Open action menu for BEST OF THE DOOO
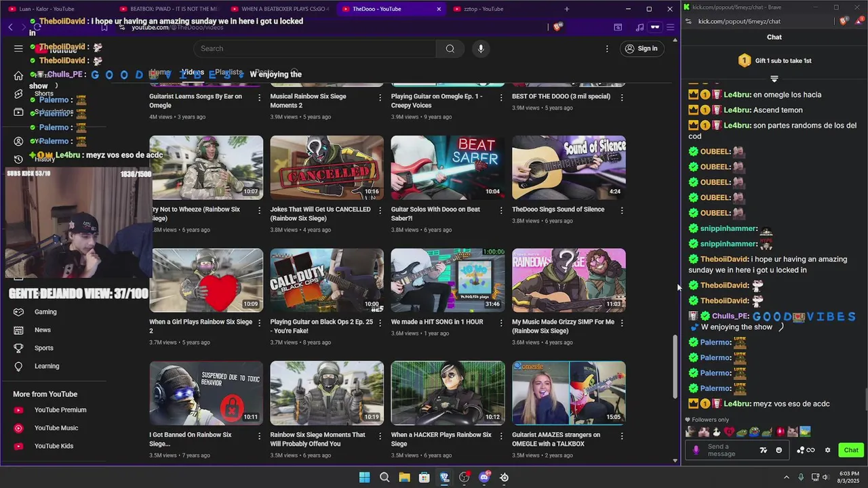 [x=622, y=97]
